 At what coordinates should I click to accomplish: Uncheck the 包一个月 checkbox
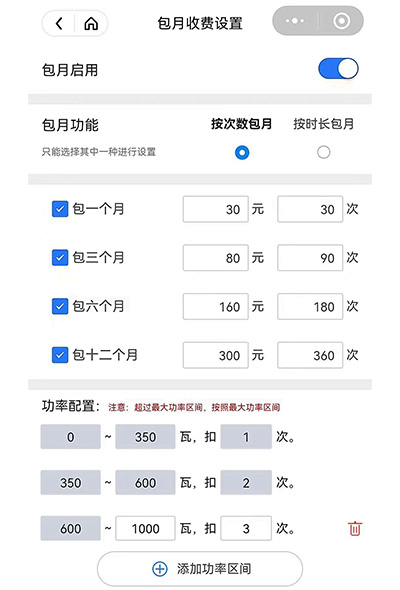pyautogui.click(x=60, y=209)
